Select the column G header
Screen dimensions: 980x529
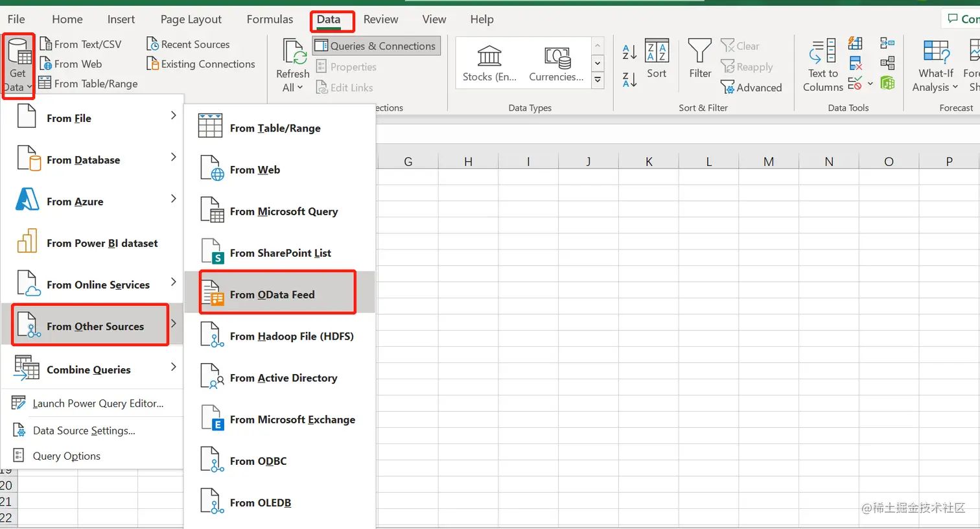point(408,161)
